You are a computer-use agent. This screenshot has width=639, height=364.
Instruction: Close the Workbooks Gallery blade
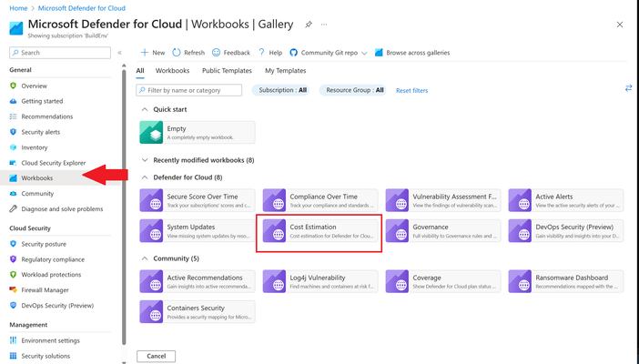click(x=620, y=25)
